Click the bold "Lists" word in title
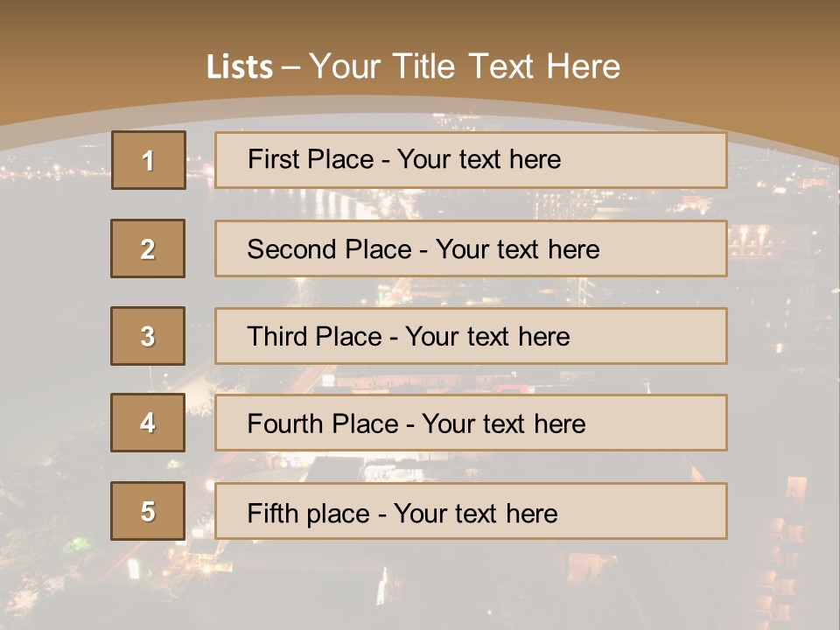840x630 pixels. tap(239, 66)
